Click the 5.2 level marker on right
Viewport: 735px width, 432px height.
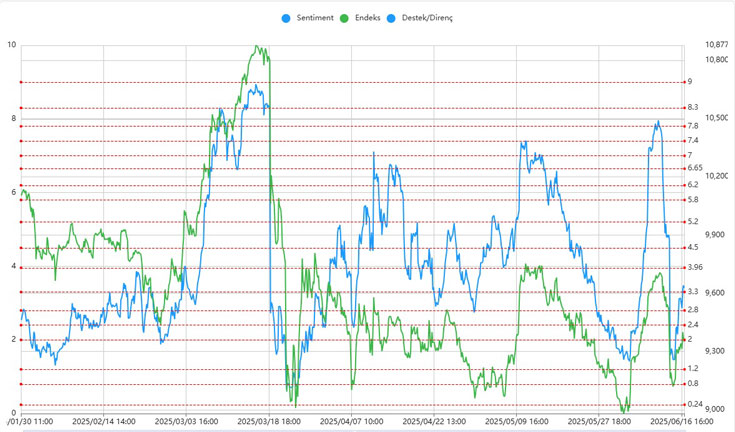(x=691, y=222)
